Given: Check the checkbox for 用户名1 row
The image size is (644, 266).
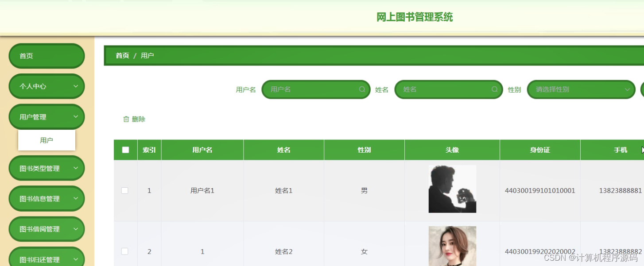Looking at the screenshot, I should point(125,190).
